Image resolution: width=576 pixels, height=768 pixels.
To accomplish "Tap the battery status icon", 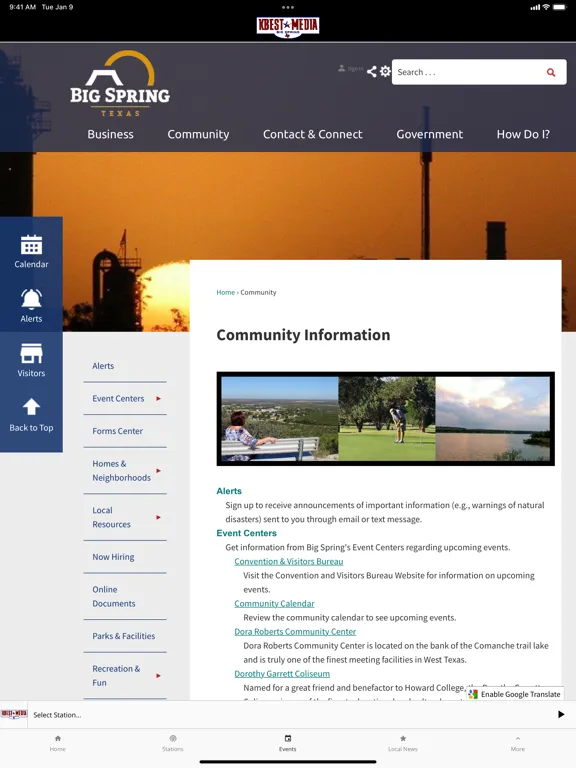I will pos(559,7).
